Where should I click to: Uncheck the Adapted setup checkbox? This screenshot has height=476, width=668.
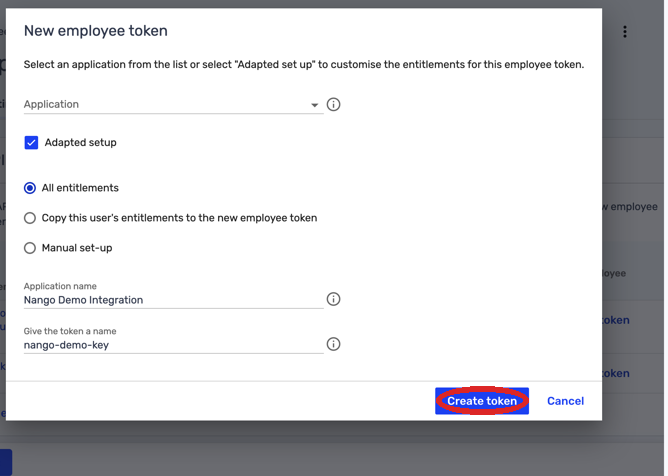pos(31,142)
